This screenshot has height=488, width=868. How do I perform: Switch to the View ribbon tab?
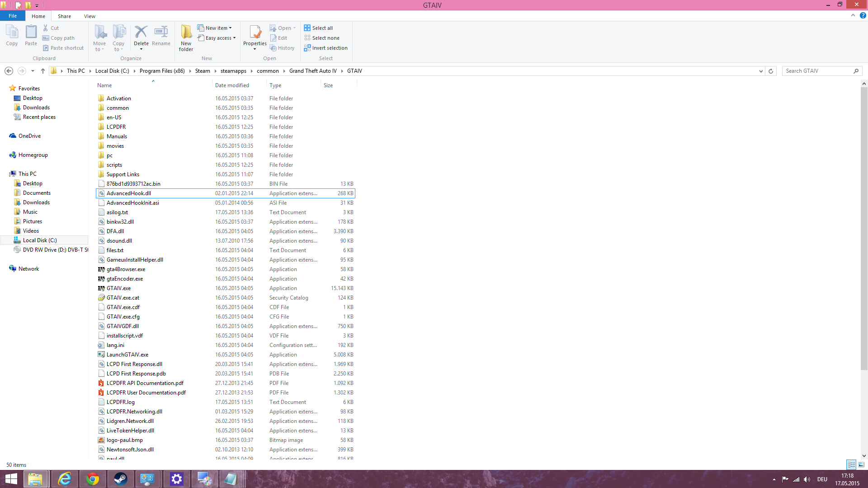tap(90, 16)
